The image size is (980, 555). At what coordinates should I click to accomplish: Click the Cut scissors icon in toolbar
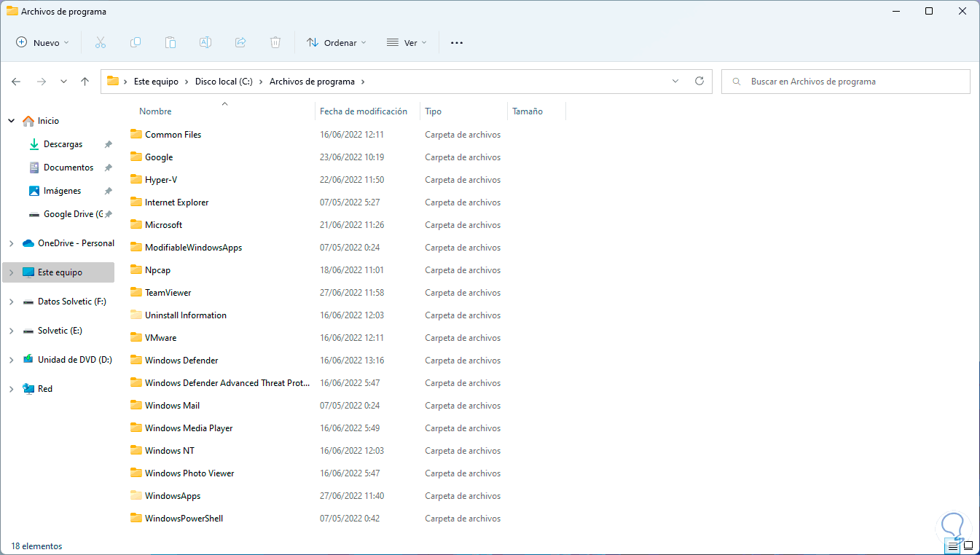point(101,43)
